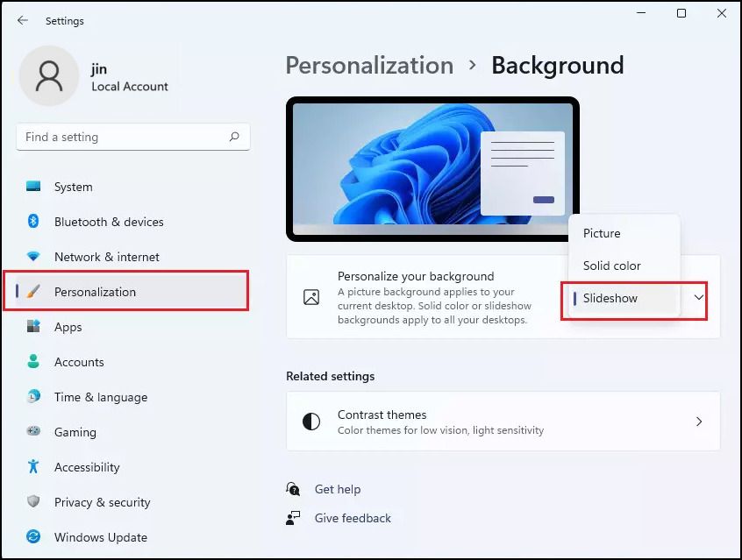This screenshot has height=560, width=742.
Task: Click the jin user profile avatar
Action: point(49,75)
